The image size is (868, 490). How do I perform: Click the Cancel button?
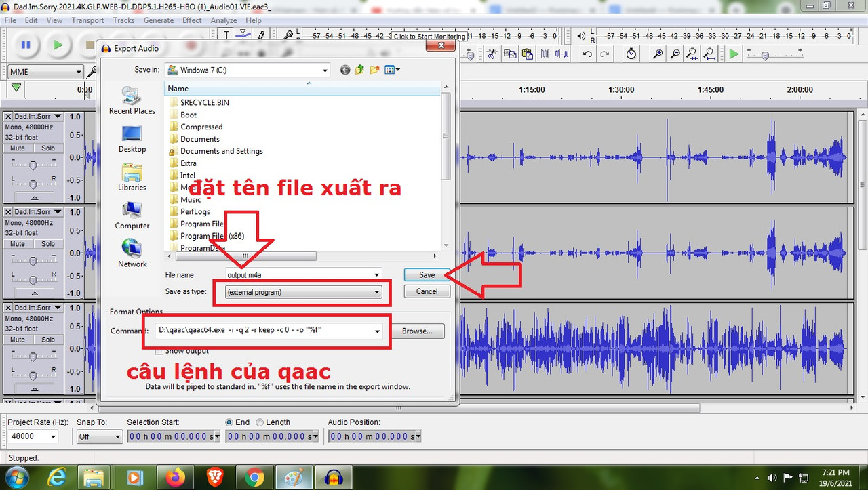tap(427, 291)
